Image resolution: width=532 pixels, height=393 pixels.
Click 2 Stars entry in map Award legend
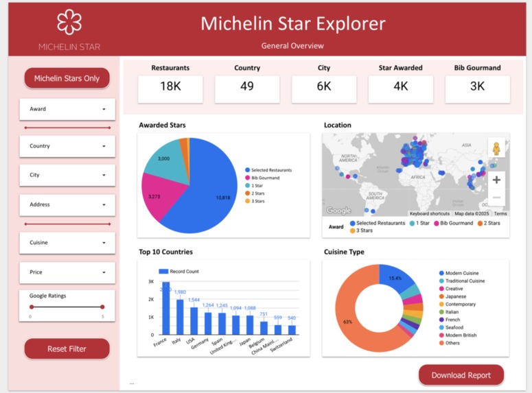coord(489,223)
